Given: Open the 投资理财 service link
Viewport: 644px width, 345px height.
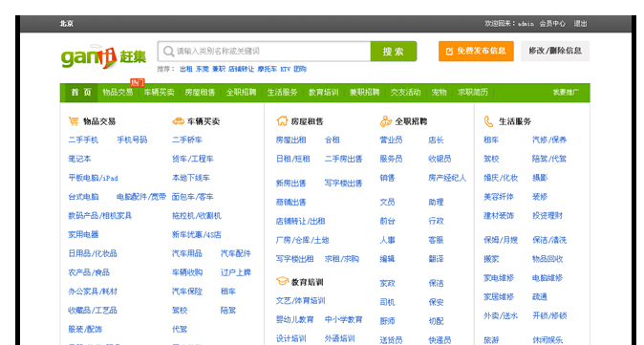Looking at the screenshot, I should (547, 216).
